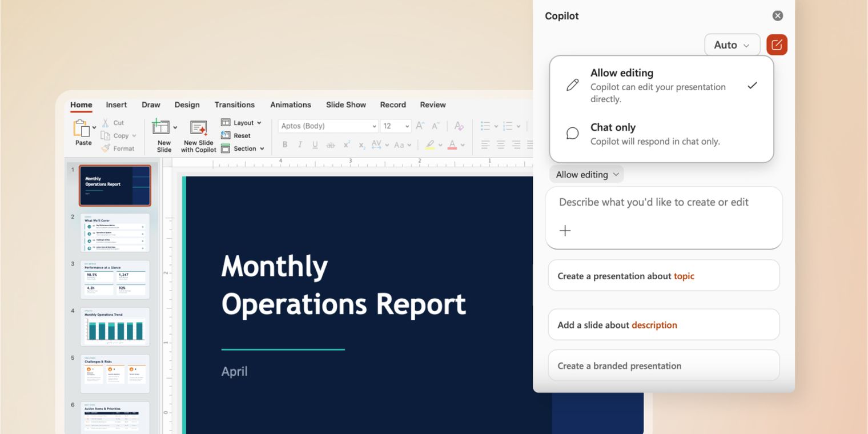This screenshot has height=434, width=868.
Task: Open the Allow editing mode dropdown
Action: 586,174
